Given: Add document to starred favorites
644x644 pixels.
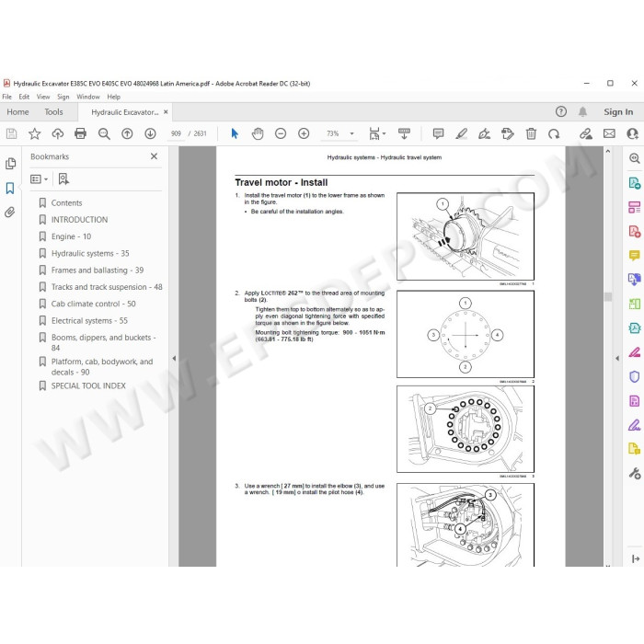Looking at the screenshot, I should pyautogui.click(x=35, y=133).
